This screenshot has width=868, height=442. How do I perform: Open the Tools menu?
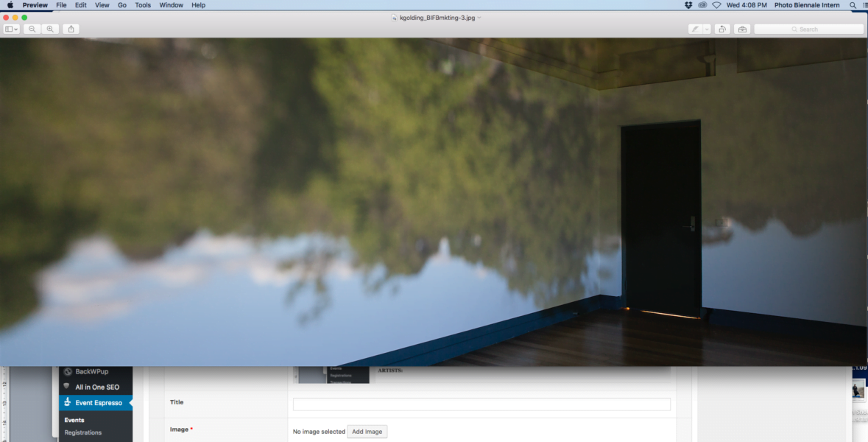click(x=143, y=5)
